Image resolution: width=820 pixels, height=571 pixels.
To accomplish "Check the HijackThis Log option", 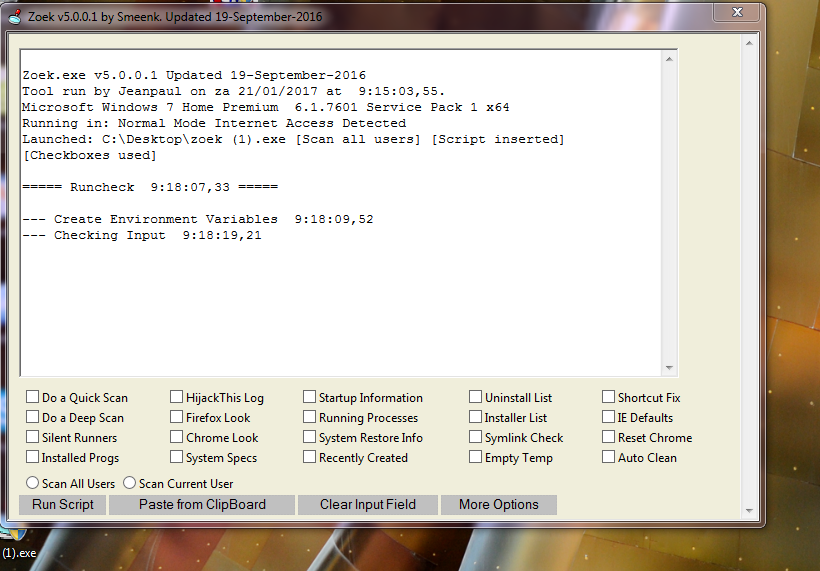I will 176,397.
